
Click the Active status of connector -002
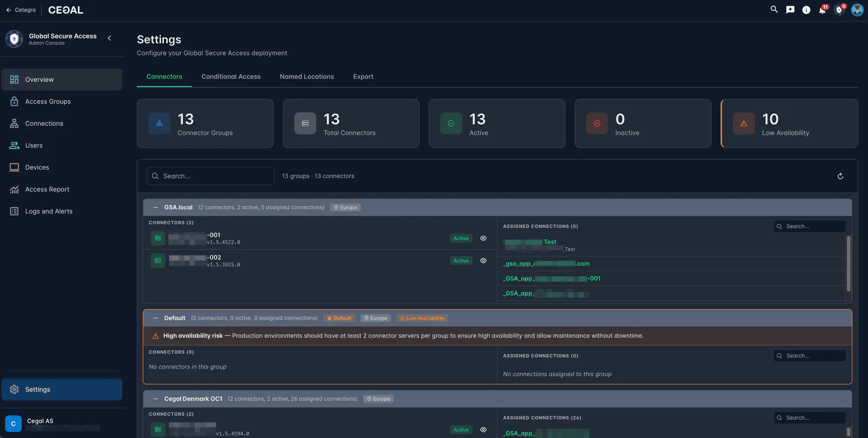[461, 260]
